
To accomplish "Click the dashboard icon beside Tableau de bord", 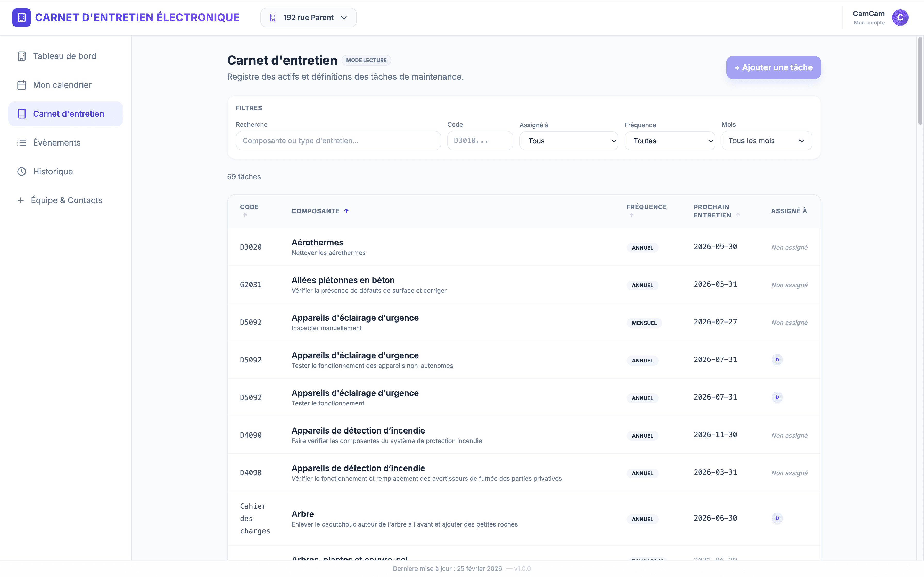I will tap(22, 56).
